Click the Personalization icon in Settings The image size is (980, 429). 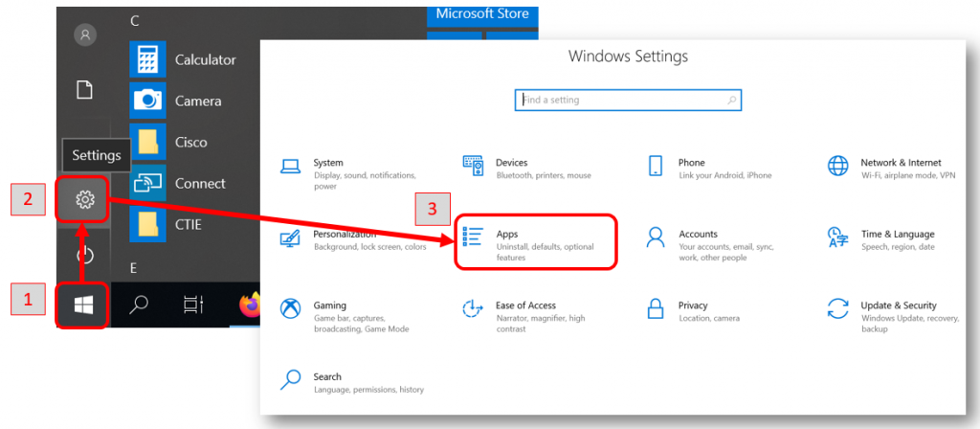click(291, 238)
